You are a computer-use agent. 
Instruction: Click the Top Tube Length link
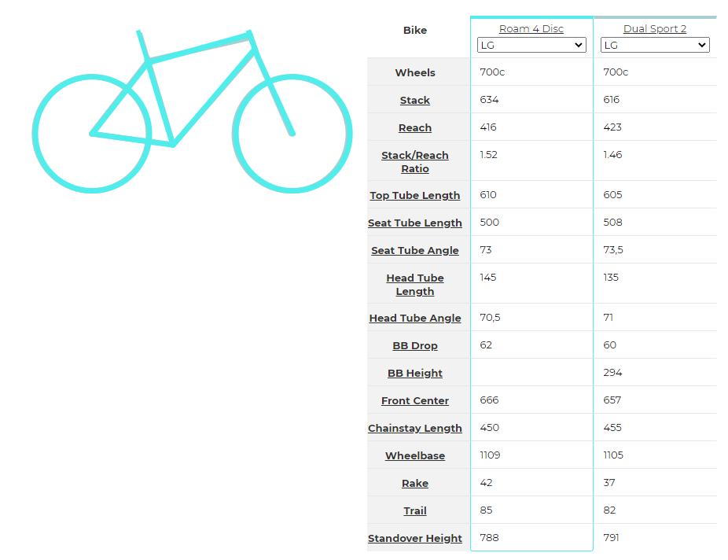point(415,196)
